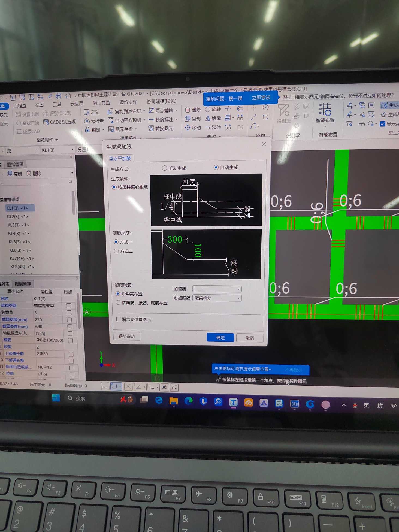The height and width of the screenshot is (532, 399).
Task: Open 图元存盘 element save tool
Action: pyautogui.click(x=121, y=129)
